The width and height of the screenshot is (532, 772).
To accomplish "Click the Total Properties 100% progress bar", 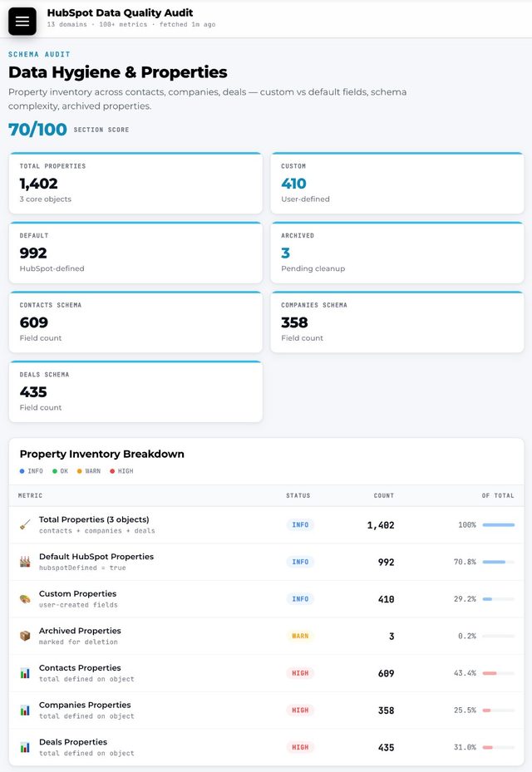I will [x=499, y=525].
